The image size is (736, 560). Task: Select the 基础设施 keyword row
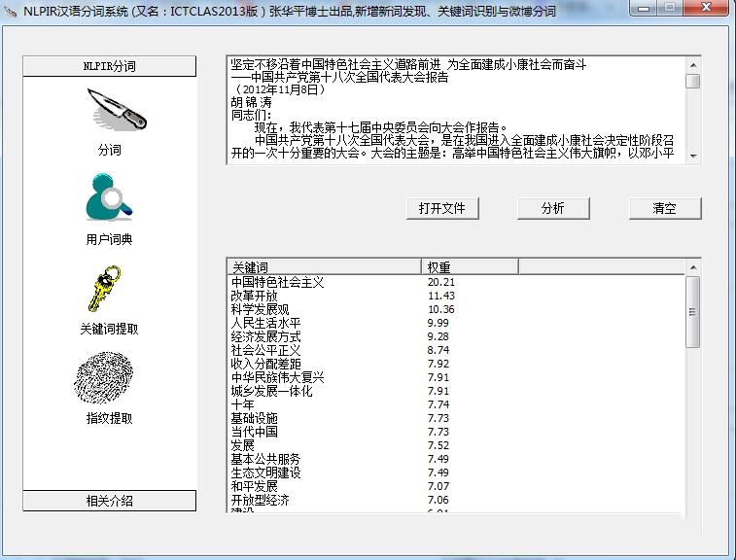pyautogui.click(x=455, y=418)
